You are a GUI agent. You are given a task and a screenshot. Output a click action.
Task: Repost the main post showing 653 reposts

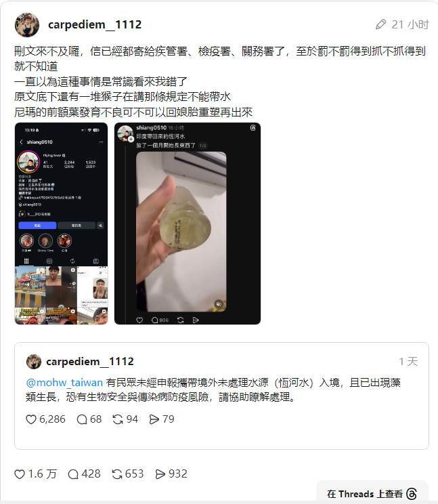[117, 474]
